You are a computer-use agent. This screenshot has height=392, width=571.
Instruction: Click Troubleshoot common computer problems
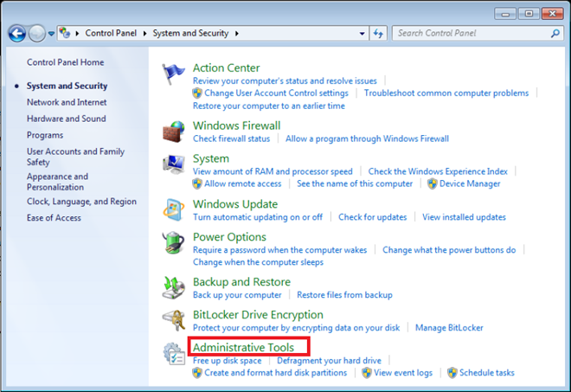[446, 93]
